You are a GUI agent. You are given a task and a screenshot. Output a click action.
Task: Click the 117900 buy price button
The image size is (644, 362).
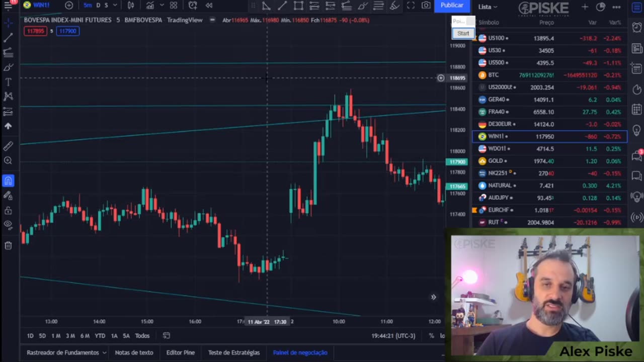point(67,31)
